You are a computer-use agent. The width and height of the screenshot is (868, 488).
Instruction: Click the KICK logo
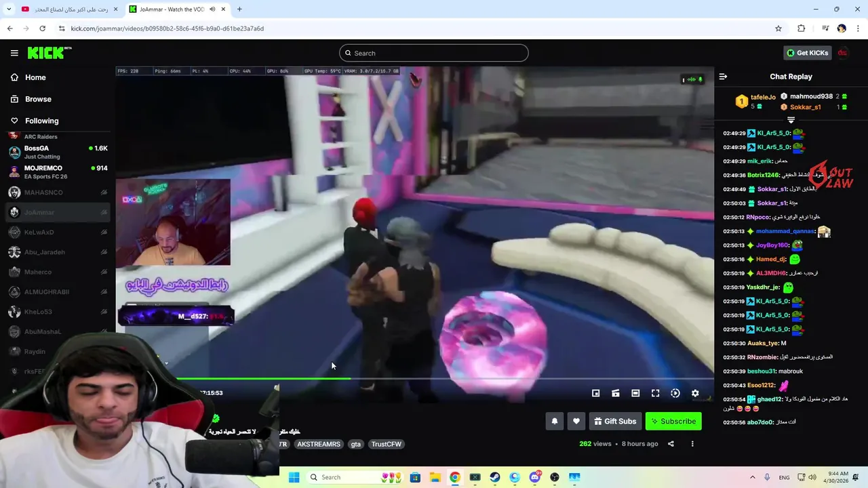coord(49,53)
